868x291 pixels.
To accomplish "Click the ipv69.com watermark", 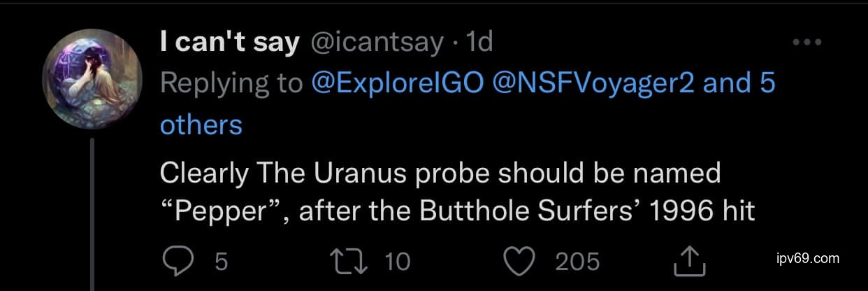I will (808, 259).
